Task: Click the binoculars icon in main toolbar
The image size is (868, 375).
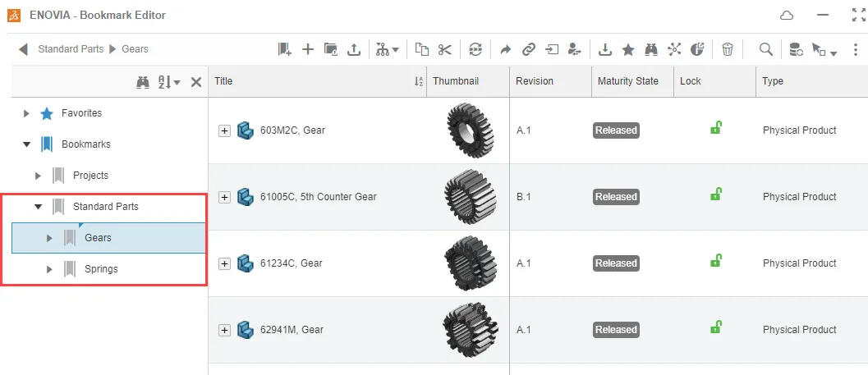Action: (651, 49)
